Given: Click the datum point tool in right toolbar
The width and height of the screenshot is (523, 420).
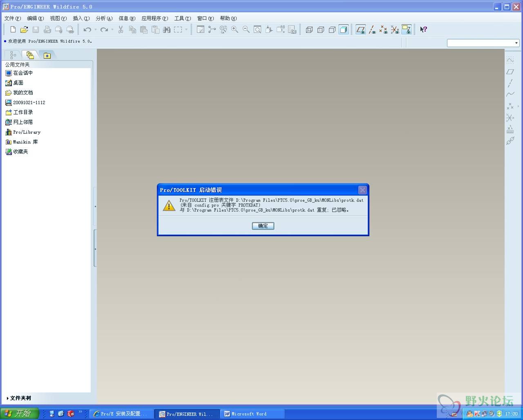Looking at the screenshot, I should [510, 106].
